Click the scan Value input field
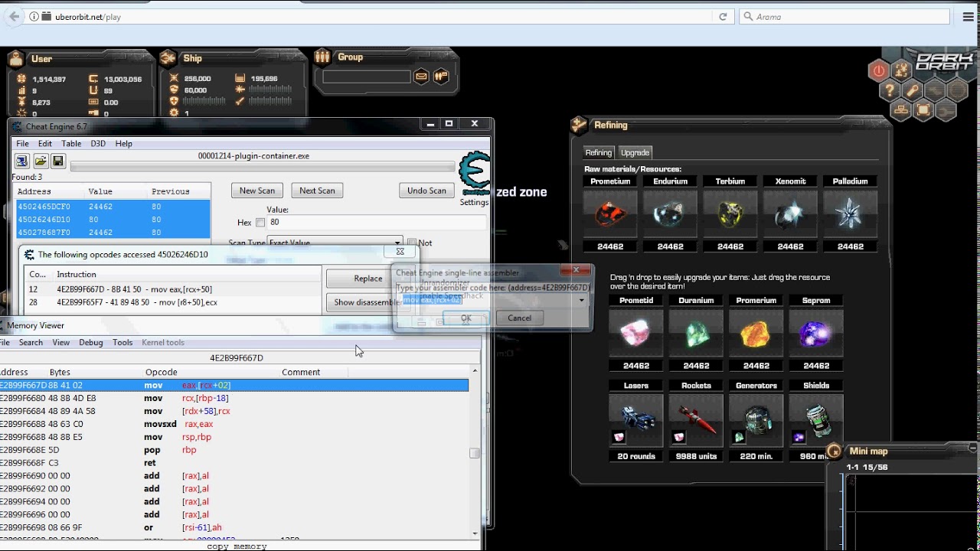The width and height of the screenshot is (980, 551). click(375, 223)
